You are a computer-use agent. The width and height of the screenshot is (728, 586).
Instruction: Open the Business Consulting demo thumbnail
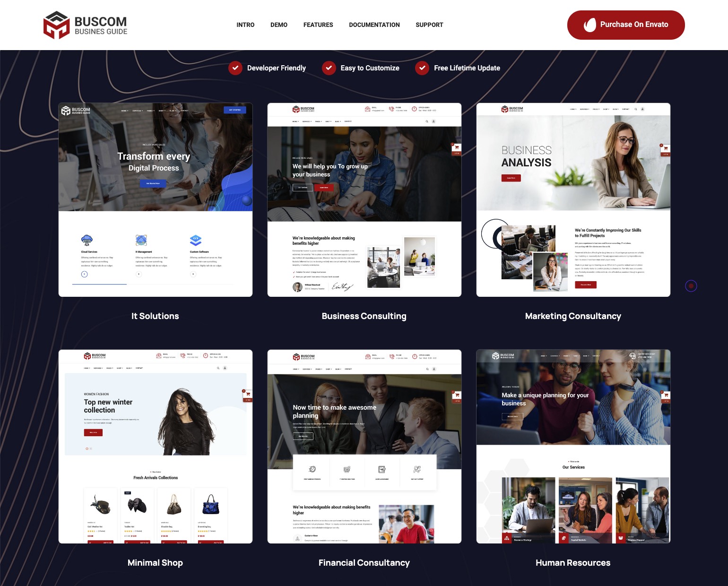(x=364, y=200)
